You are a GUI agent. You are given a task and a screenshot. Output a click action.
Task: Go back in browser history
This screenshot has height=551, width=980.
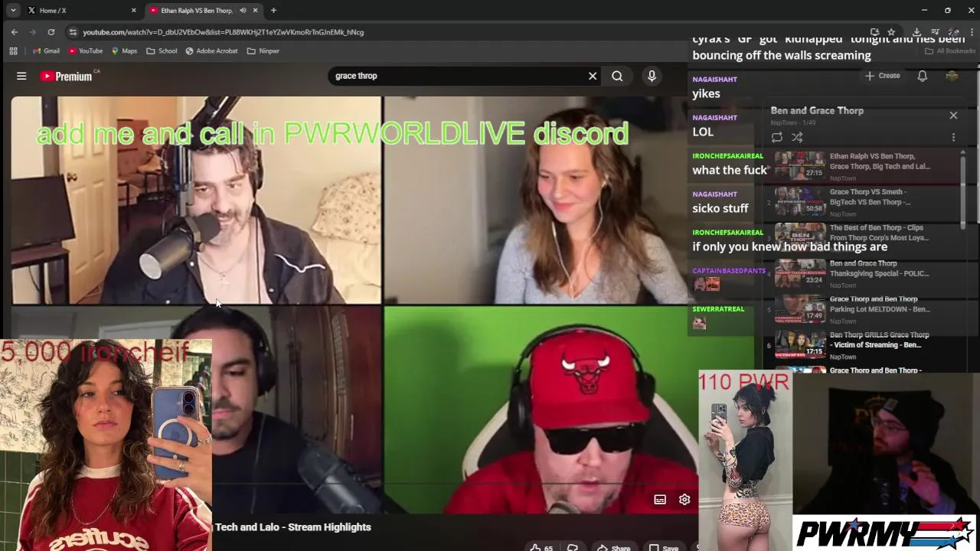[14, 32]
